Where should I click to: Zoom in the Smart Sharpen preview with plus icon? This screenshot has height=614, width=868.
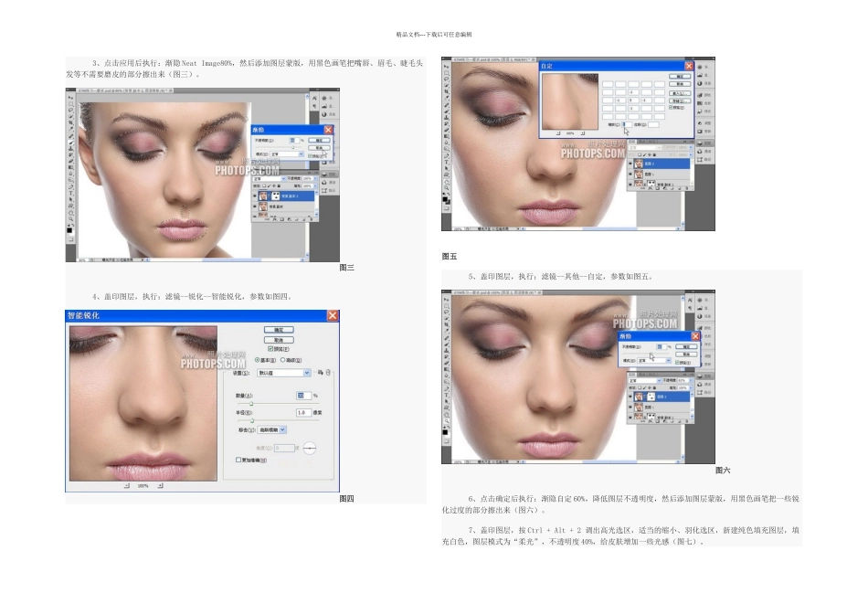tap(160, 486)
